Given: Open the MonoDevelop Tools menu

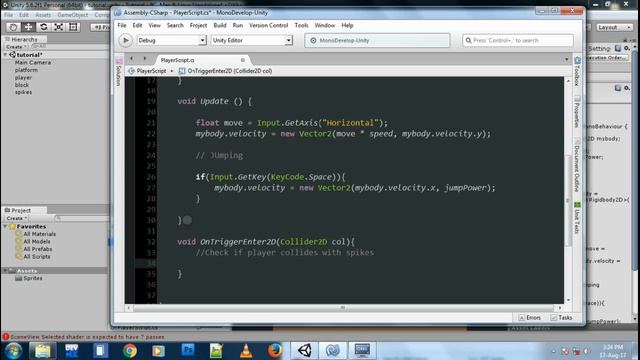Looking at the screenshot, I should tap(301, 25).
